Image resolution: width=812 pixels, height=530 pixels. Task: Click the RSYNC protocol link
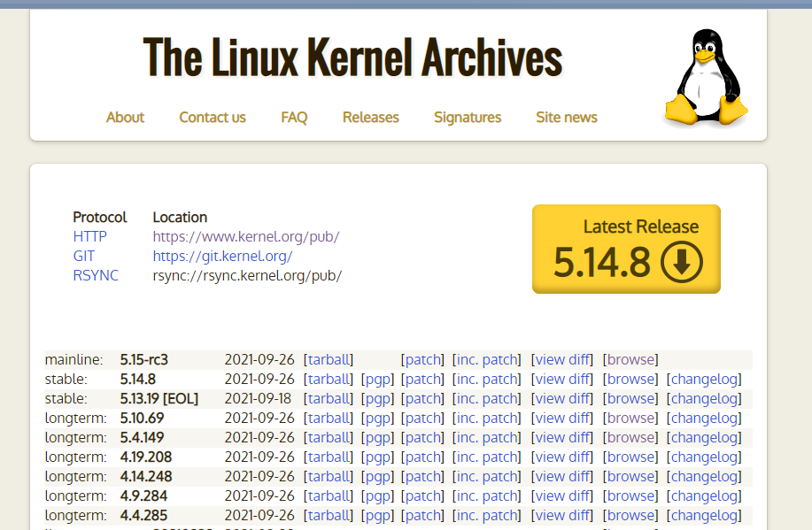coord(96,275)
